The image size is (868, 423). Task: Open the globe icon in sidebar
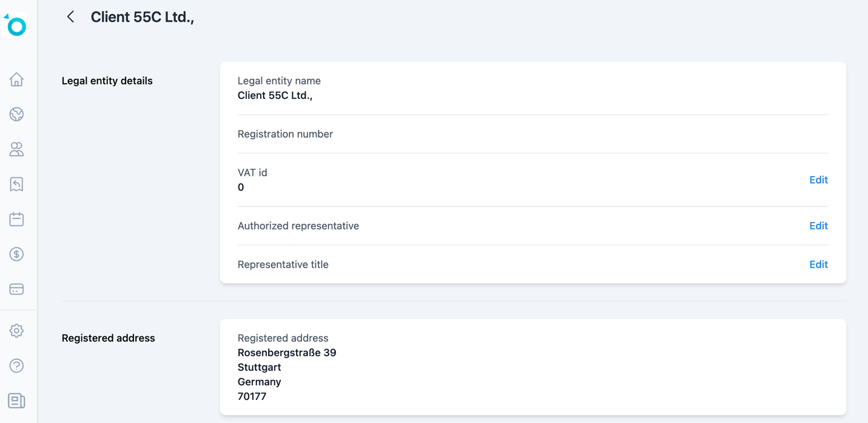click(16, 114)
